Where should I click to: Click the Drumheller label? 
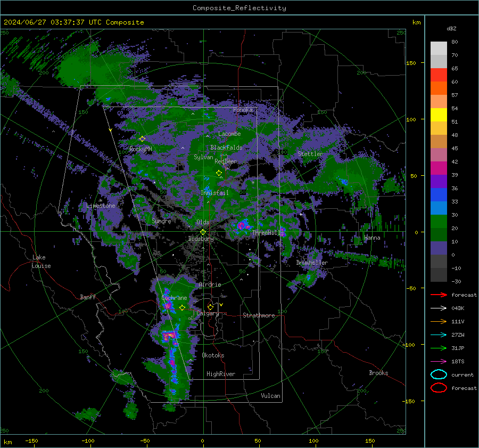tap(312, 263)
